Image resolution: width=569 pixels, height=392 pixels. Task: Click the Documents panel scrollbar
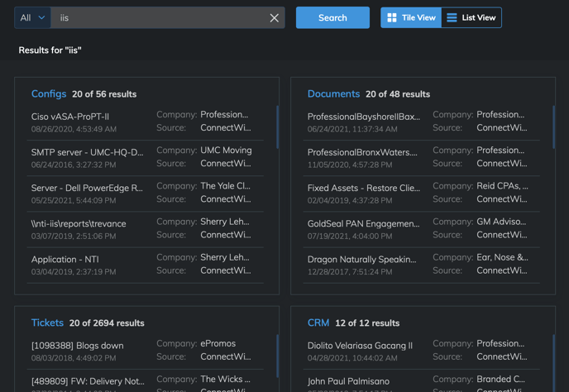554,127
